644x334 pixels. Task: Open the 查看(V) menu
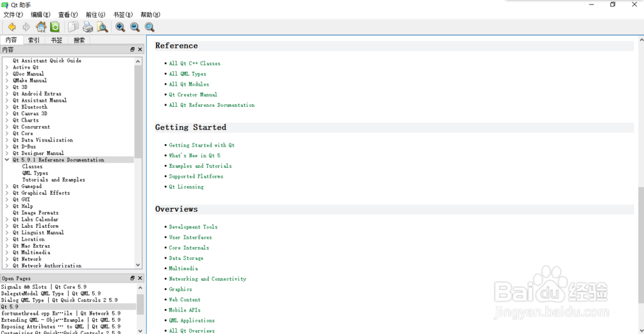coord(68,15)
